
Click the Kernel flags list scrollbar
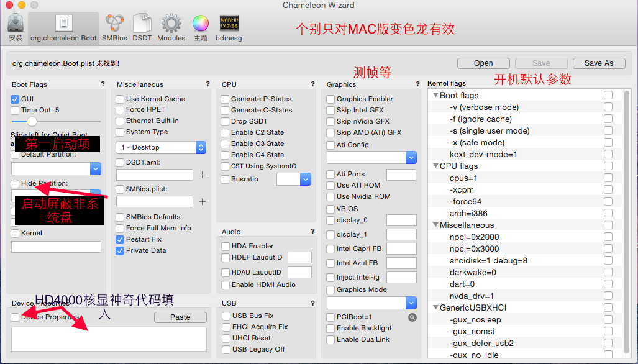(627, 222)
